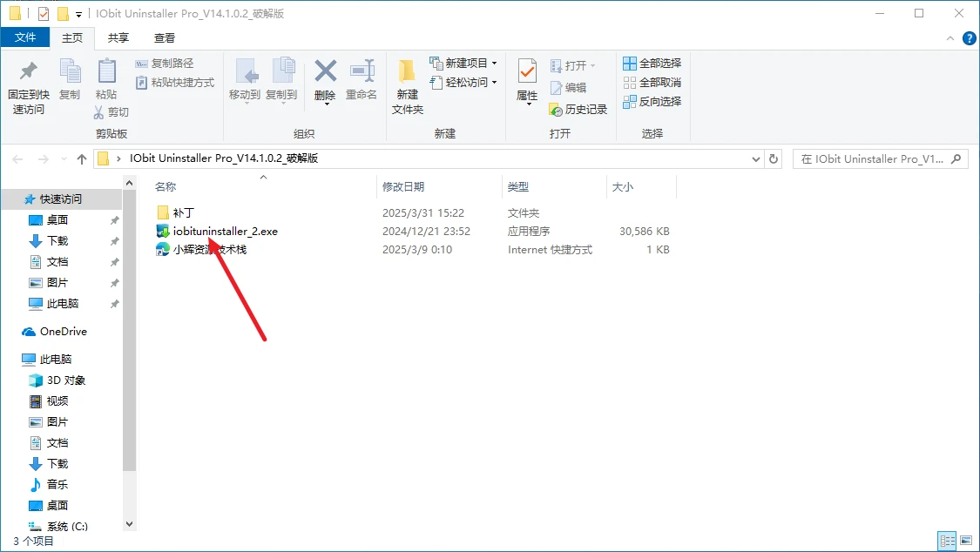
Task: Switch to the Share tab
Action: point(118,38)
